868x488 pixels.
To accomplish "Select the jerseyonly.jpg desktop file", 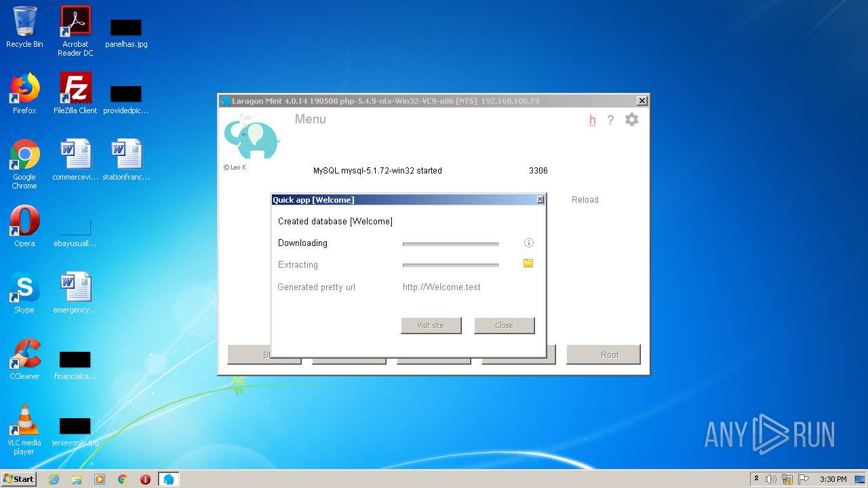I will pos(75,431).
